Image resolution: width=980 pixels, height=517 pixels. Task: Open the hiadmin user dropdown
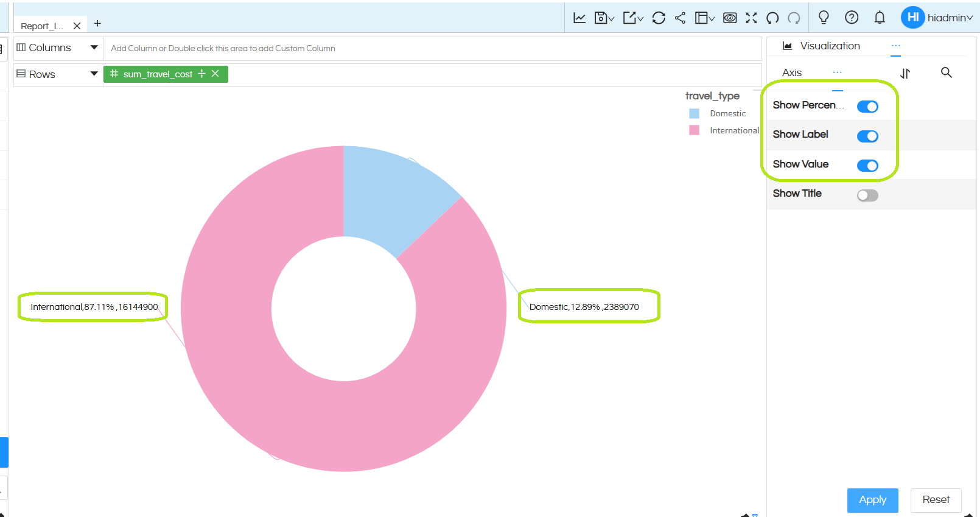point(950,18)
